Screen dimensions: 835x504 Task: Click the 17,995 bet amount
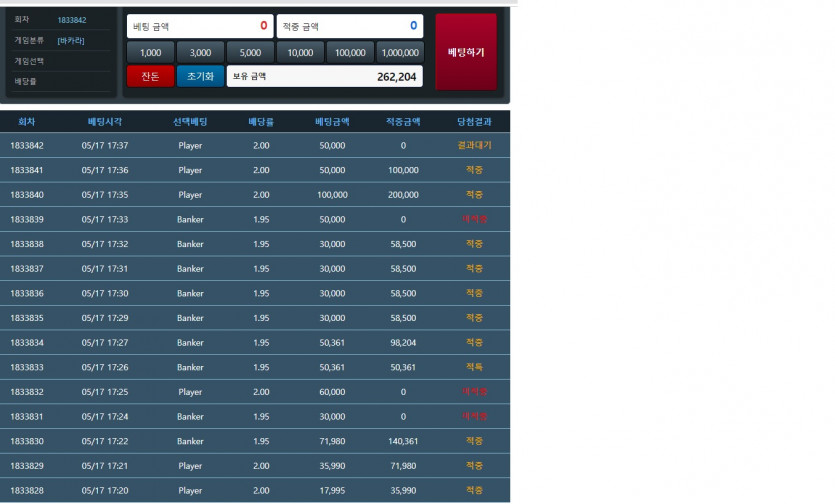click(332, 490)
